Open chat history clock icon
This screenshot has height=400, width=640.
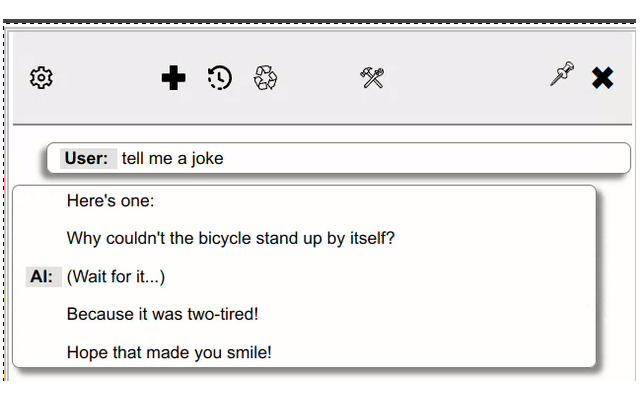pos(220,78)
